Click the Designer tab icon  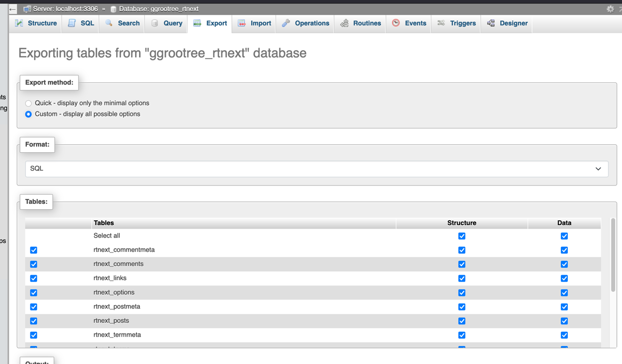point(491,23)
